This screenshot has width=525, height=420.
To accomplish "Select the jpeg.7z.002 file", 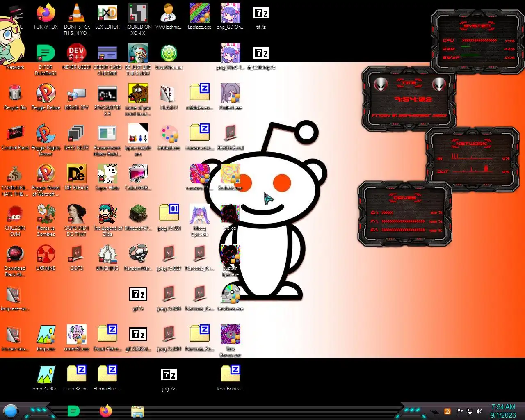I will pyautogui.click(x=169, y=257).
